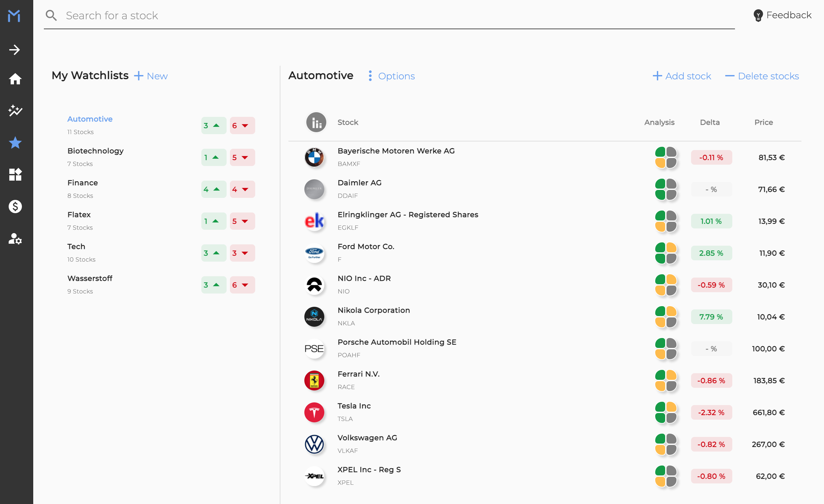
Task: Click the 100,00 € Porsche price
Action: coord(768,349)
